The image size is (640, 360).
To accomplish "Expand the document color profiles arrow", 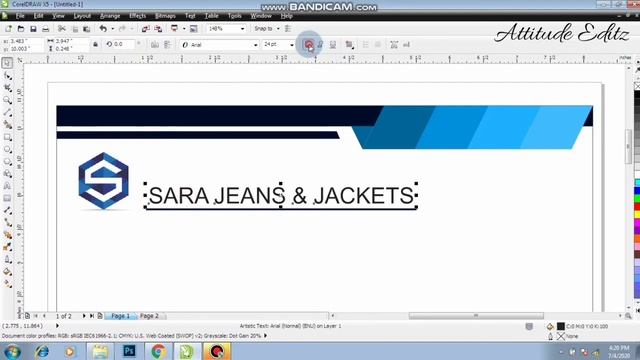I will pos(266,336).
